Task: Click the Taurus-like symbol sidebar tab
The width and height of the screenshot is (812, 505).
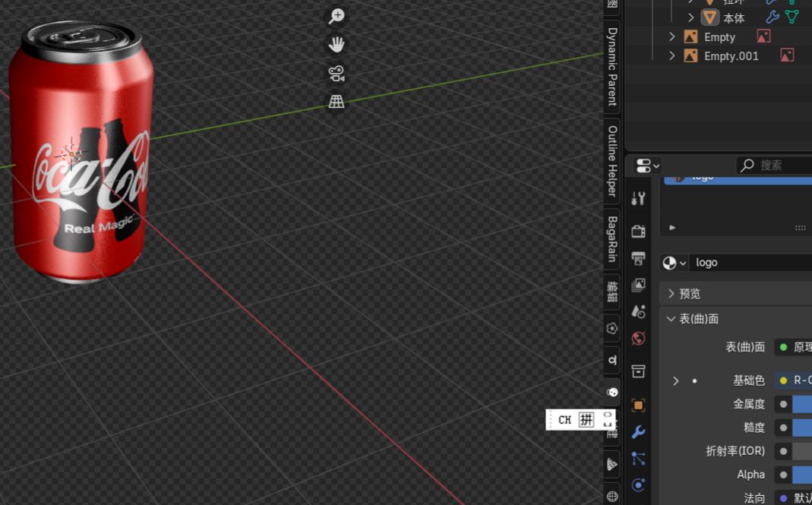Action: [x=612, y=361]
